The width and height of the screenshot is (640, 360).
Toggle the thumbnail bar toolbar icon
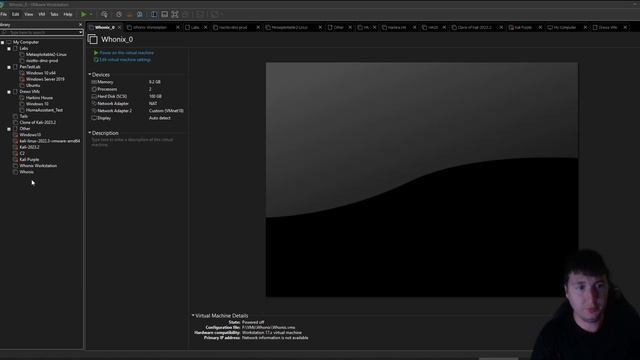click(x=164, y=14)
